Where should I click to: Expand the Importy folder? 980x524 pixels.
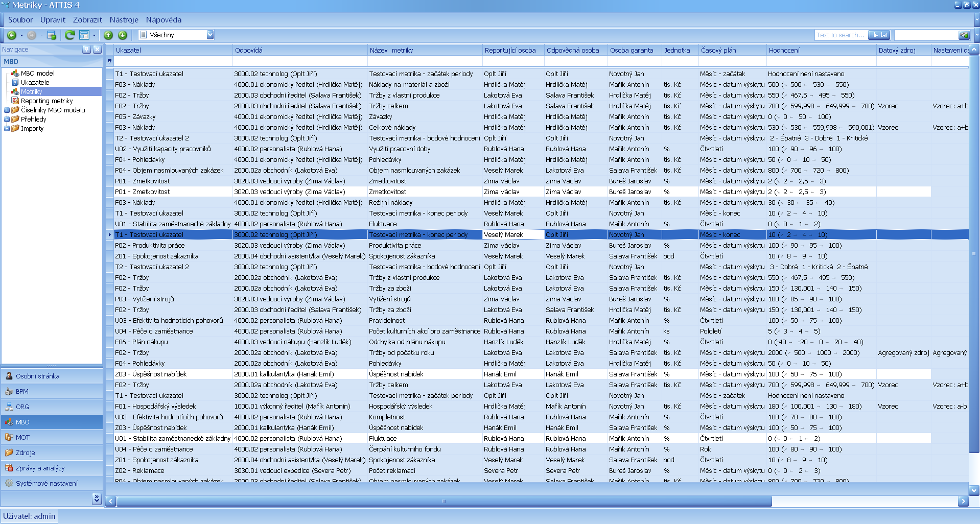7,128
